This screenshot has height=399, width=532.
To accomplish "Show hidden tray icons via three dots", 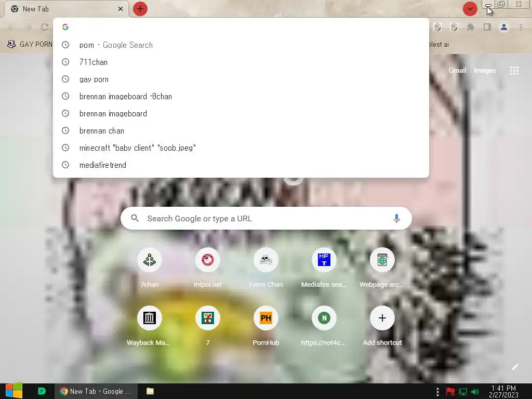I will 437,392.
